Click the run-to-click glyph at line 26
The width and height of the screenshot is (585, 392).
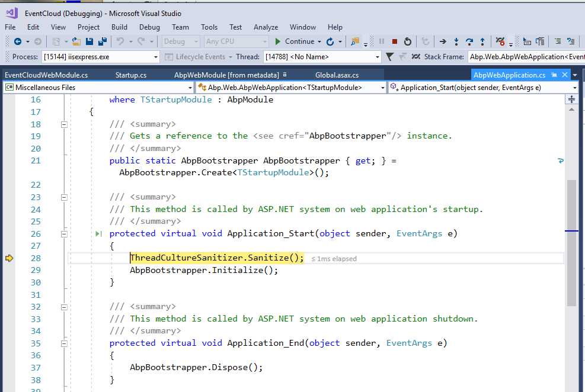[x=98, y=234]
